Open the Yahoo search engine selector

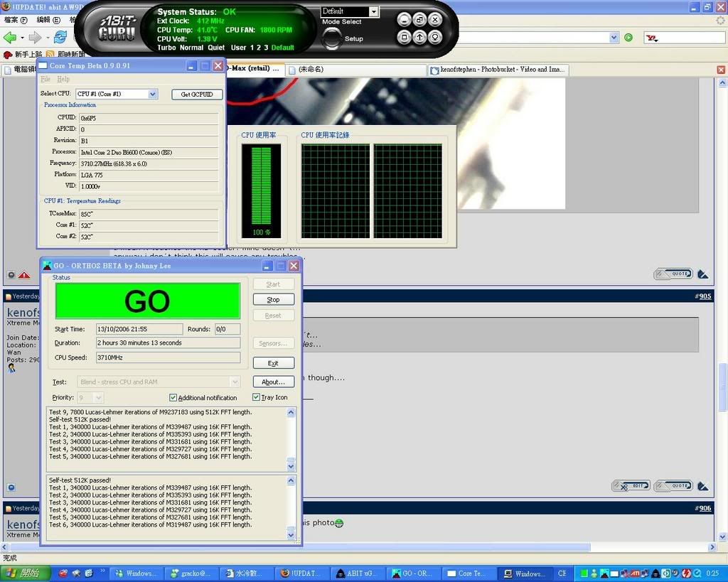pos(652,38)
